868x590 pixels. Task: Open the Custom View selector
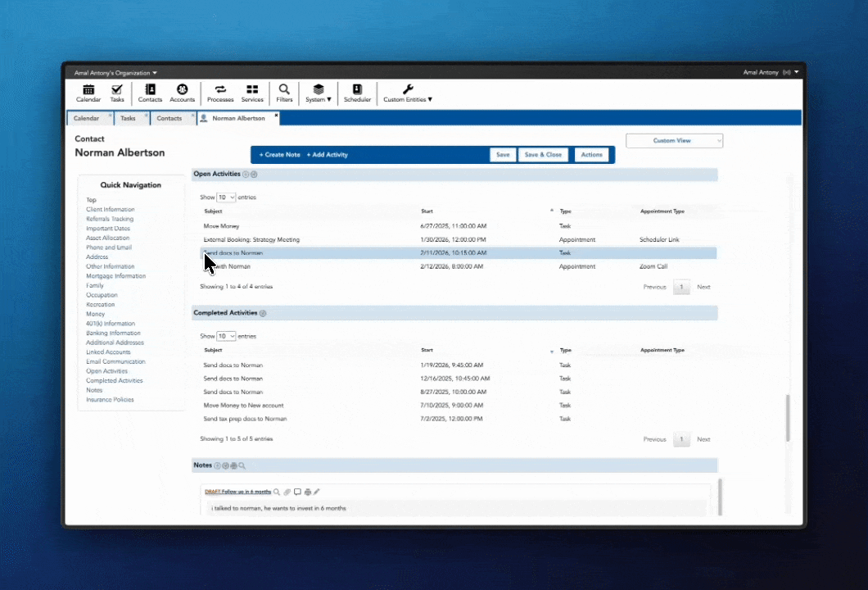pyautogui.click(x=674, y=140)
